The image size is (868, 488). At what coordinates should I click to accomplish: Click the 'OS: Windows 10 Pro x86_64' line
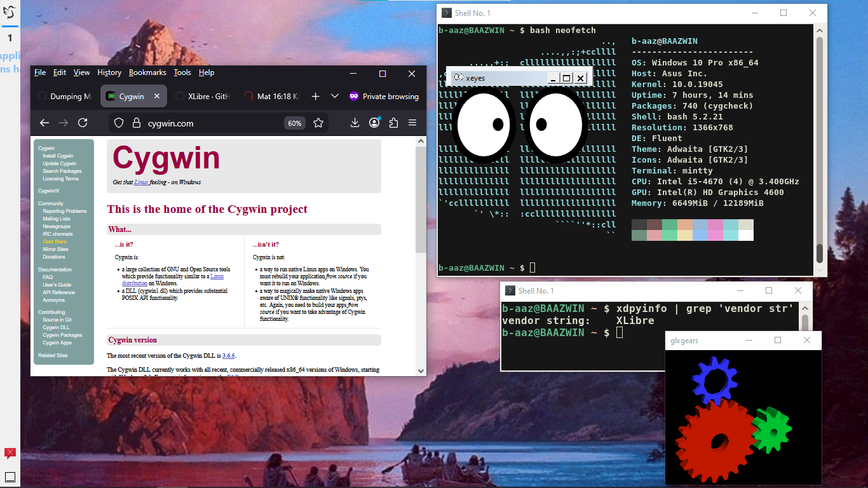pos(695,63)
